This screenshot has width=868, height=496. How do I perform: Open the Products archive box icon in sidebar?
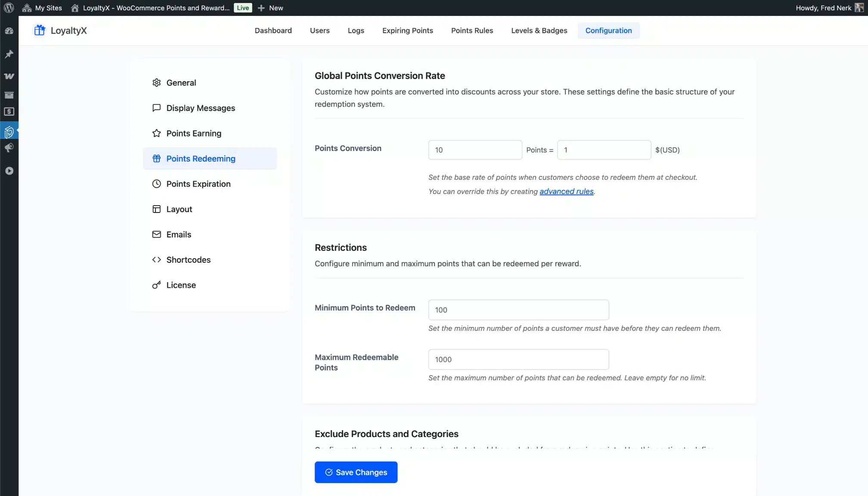pos(9,95)
